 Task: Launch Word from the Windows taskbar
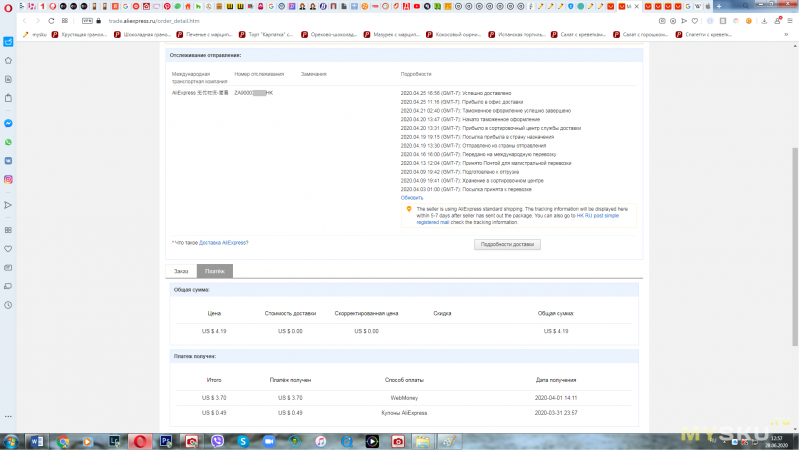(x=40, y=441)
